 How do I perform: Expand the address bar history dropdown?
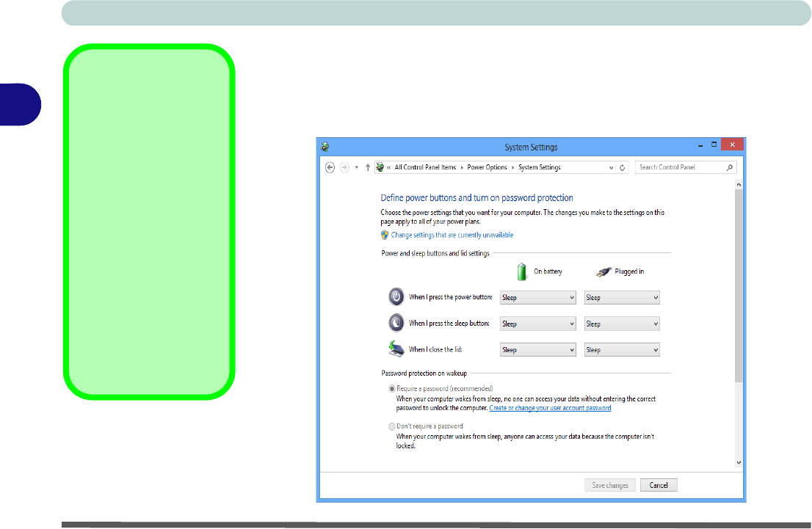coord(611,167)
